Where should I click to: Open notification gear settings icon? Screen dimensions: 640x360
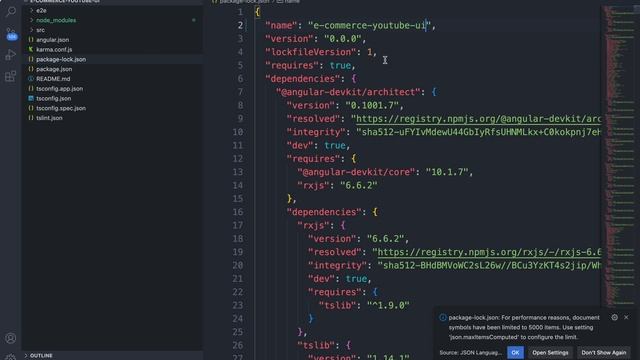point(614,317)
